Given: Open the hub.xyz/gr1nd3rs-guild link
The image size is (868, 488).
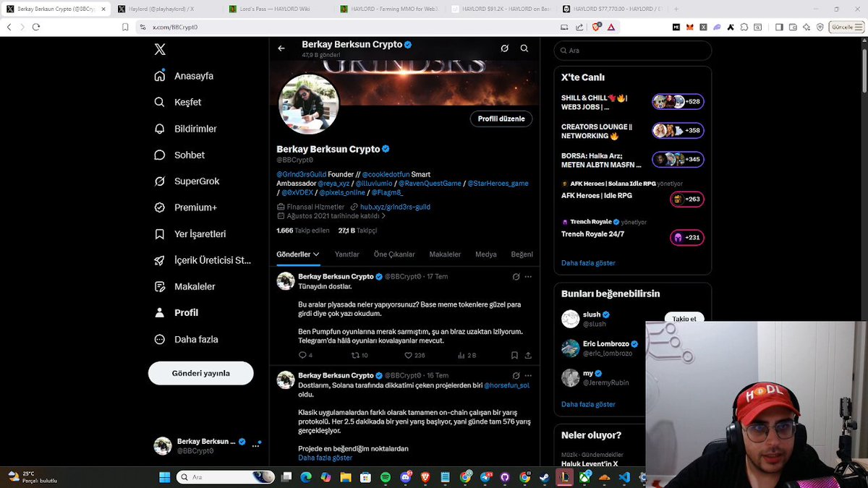Looking at the screenshot, I should (395, 207).
